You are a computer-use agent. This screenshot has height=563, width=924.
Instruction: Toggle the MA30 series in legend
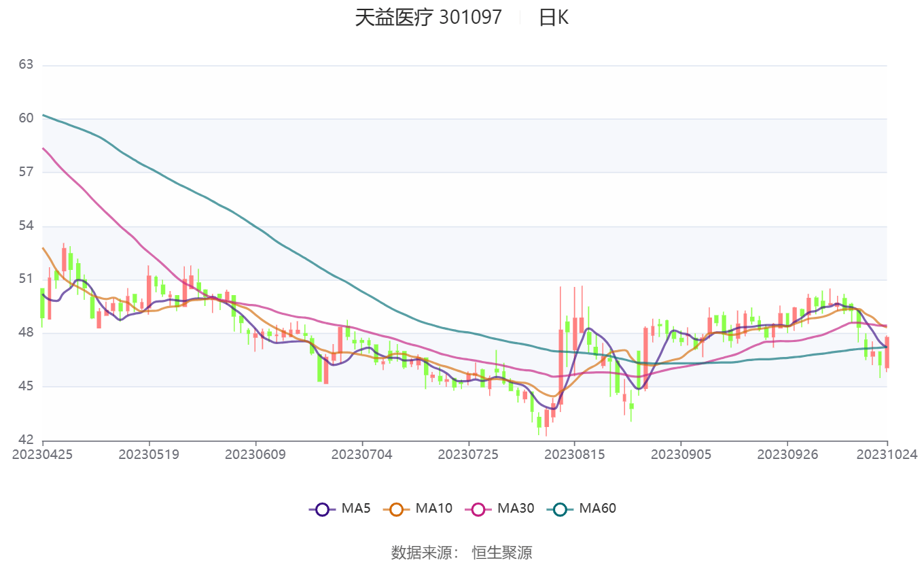[x=478, y=509]
